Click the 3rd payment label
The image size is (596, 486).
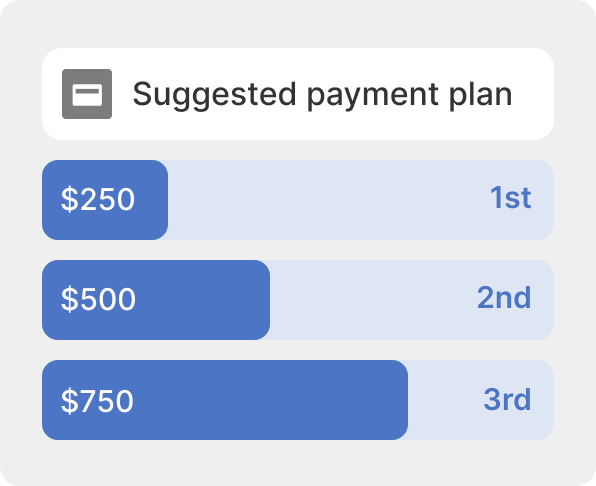[507, 399]
